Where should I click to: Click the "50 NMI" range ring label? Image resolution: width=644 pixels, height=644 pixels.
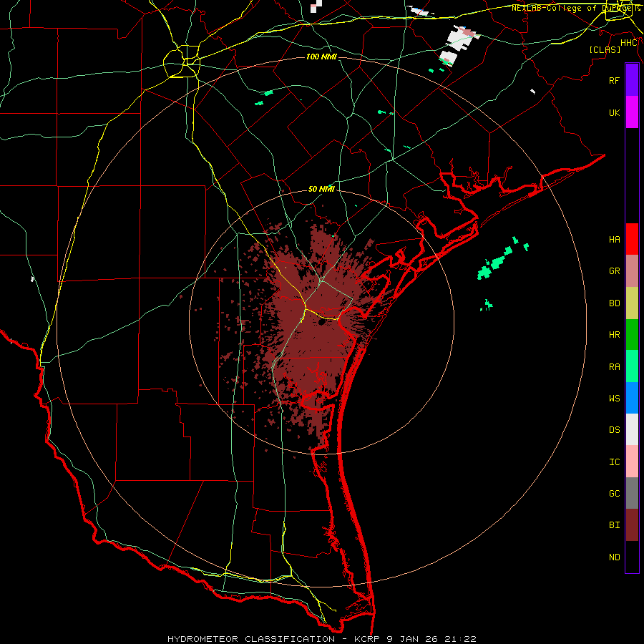tap(321, 189)
